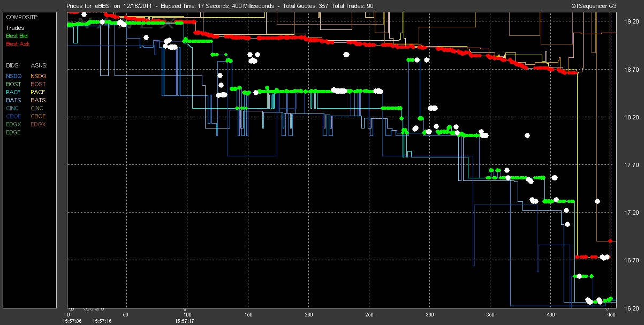Screen dimensions: 644x325
Task: Click BATS in the BIDS column
Action: click(14, 100)
